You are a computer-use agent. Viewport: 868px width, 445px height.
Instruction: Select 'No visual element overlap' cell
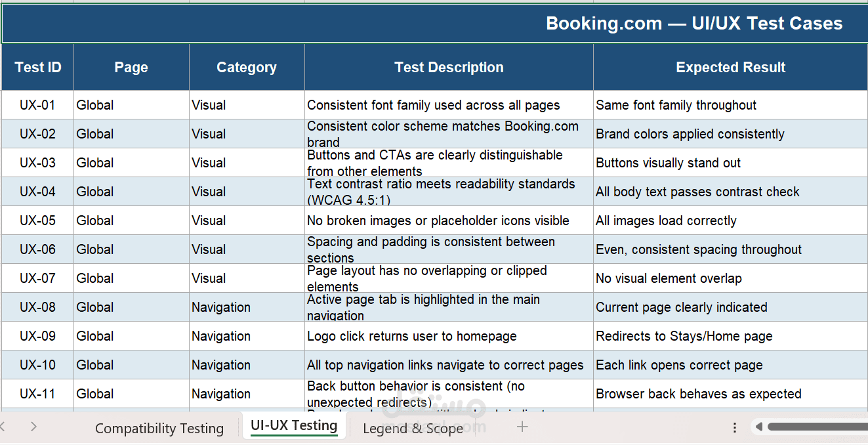[730, 278]
